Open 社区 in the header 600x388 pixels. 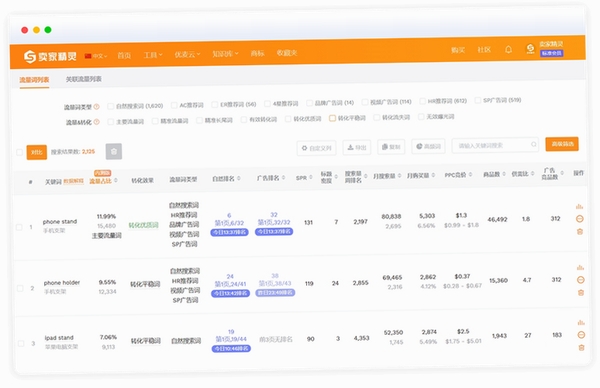point(484,49)
